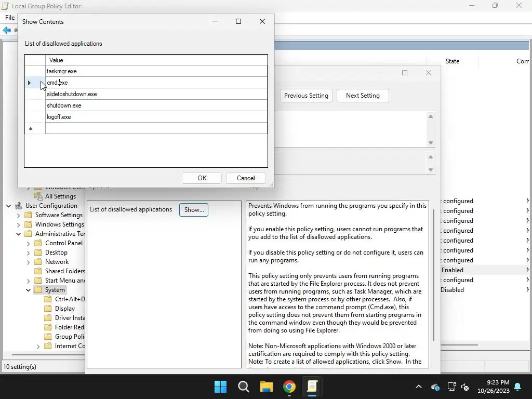The width and height of the screenshot is (532, 399).
Task: Select Network folder in tree
Action: click(x=57, y=262)
